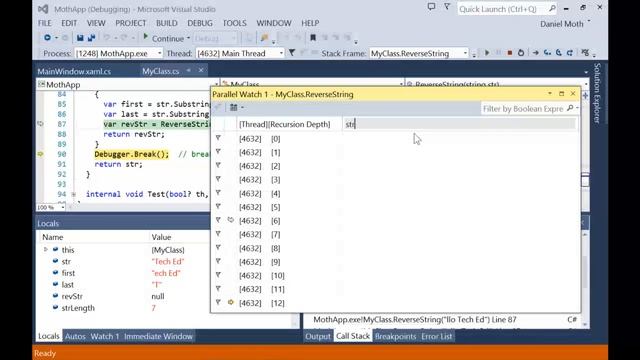Toggle the flag for recursion depth [0]
Screen dimensions: 640x360
[218, 138]
